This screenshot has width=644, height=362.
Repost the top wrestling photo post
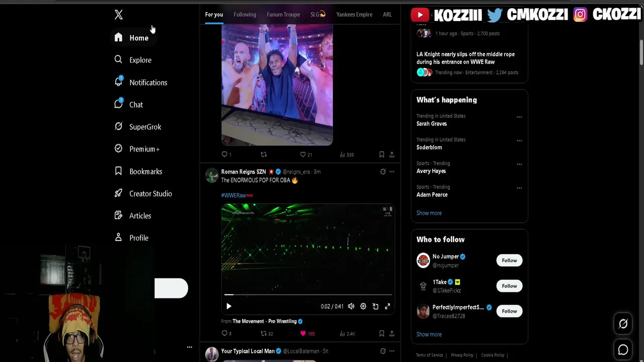pyautogui.click(x=264, y=154)
